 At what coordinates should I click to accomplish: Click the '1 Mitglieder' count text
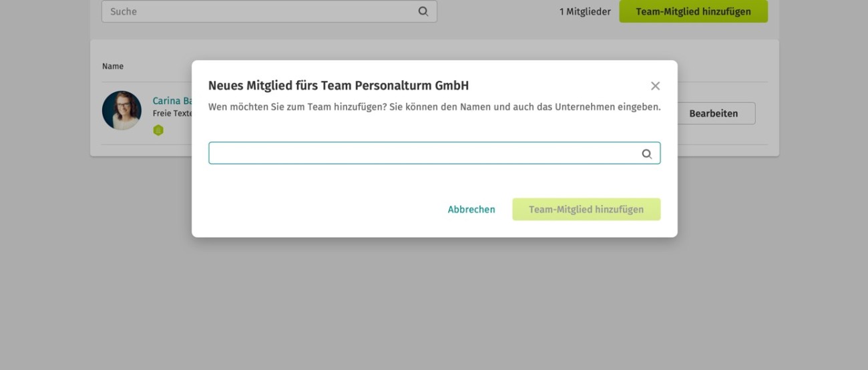(x=585, y=11)
